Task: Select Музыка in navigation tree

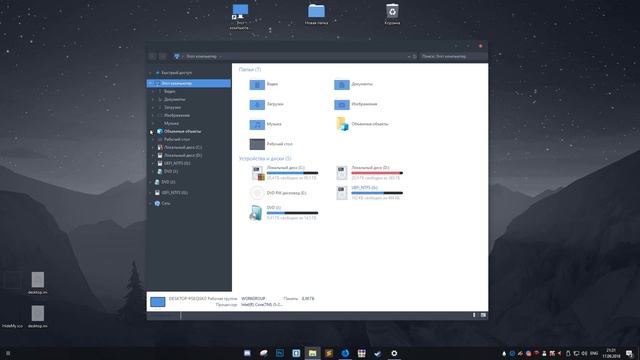Action: click(x=171, y=123)
